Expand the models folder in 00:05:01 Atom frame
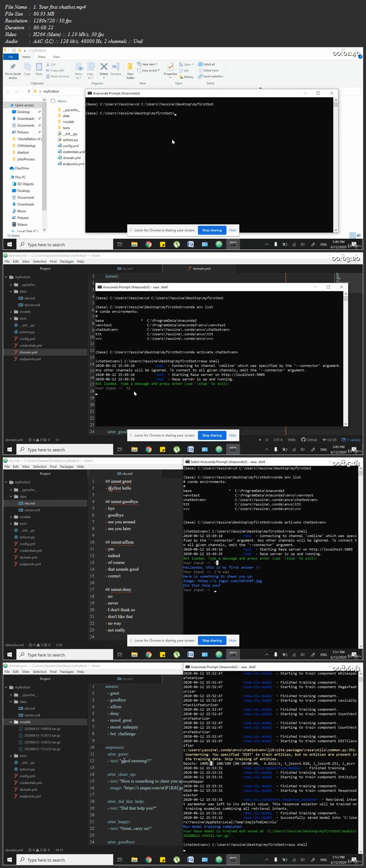 pyautogui.click(x=11, y=517)
